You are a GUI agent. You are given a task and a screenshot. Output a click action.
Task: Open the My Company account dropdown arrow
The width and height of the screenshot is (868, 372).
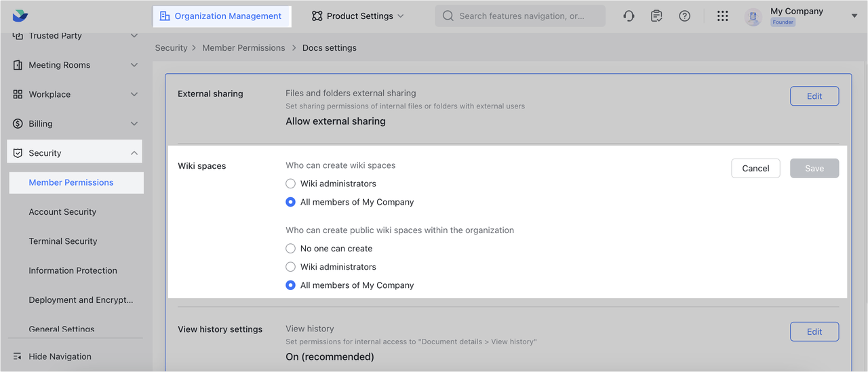(854, 16)
